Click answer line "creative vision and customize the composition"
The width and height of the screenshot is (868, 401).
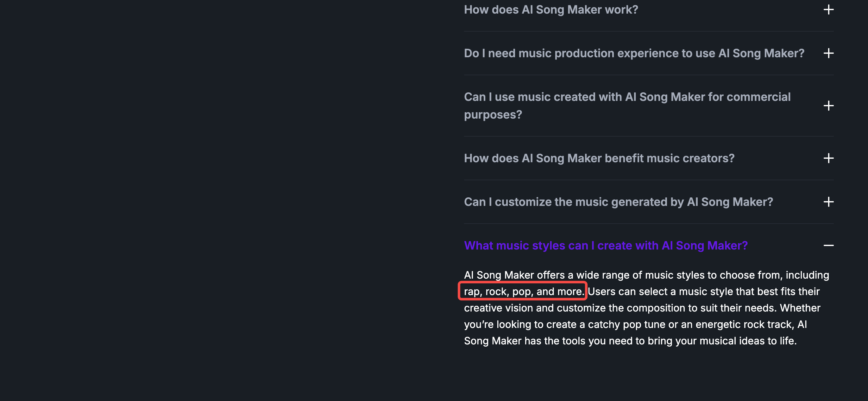pos(642,308)
